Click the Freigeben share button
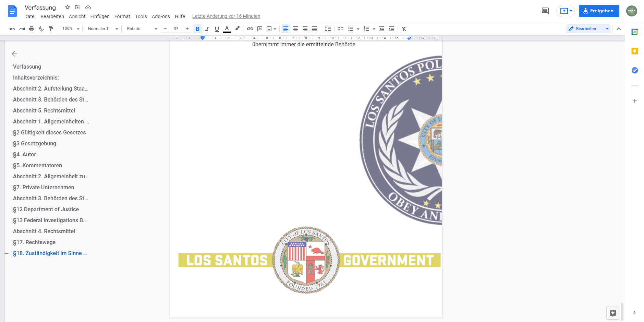Screen dimensions: 644x322 pyautogui.click(x=599, y=11)
